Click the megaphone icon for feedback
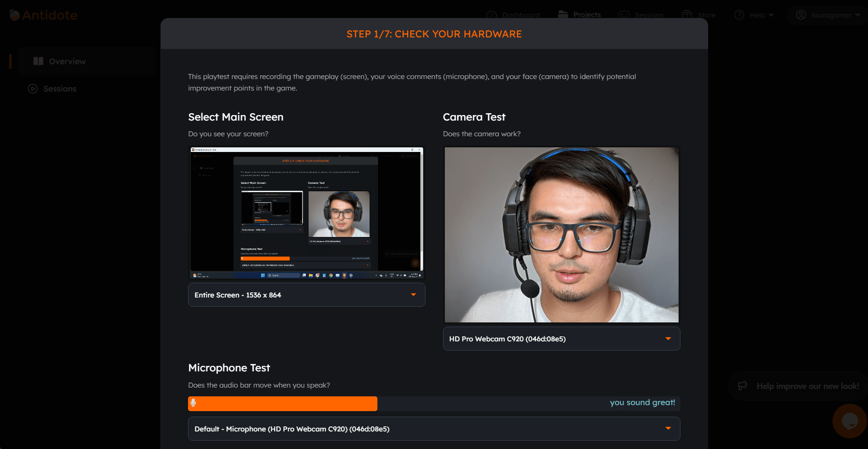The width and height of the screenshot is (868, 449). (x=743, y=386)
